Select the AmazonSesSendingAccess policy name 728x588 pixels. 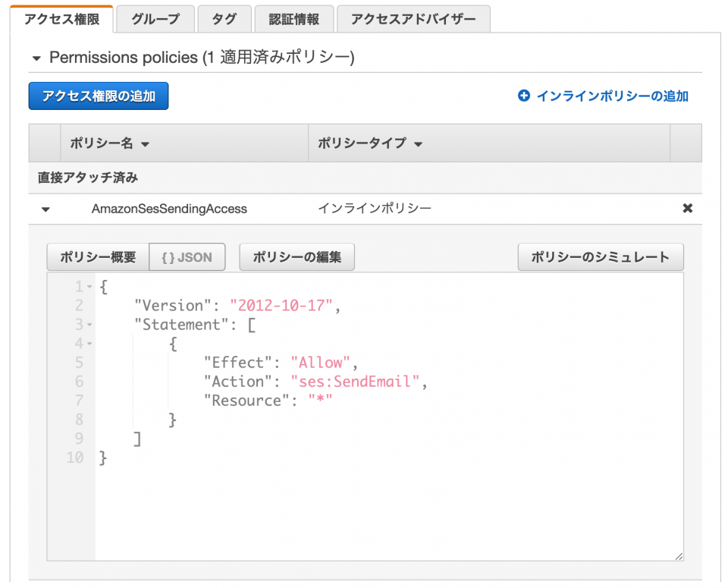pos(169,209)
